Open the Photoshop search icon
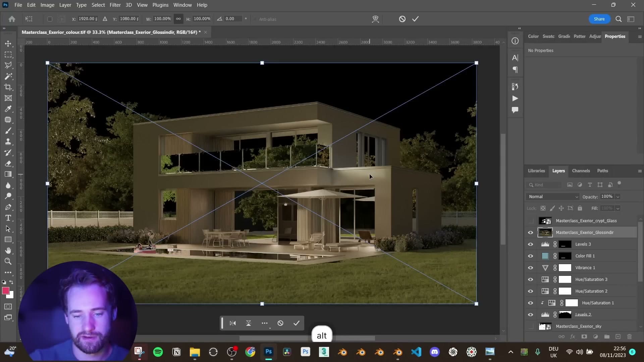Image resolution: width=644 pixels, height=362 pixels. (619, 19)
